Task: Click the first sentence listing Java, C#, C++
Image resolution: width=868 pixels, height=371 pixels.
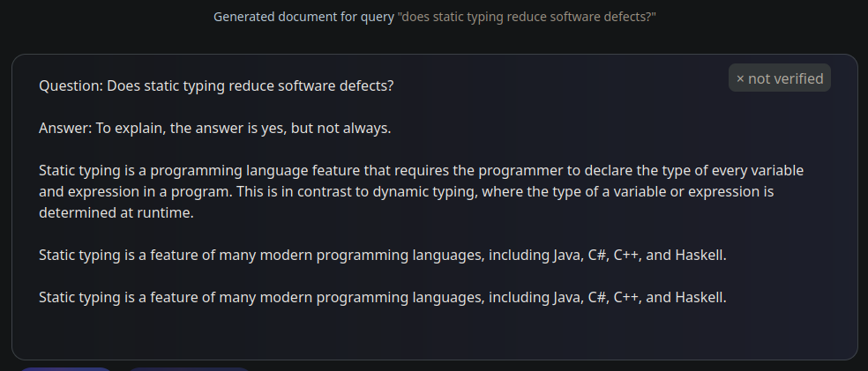Action: point(383,256)
